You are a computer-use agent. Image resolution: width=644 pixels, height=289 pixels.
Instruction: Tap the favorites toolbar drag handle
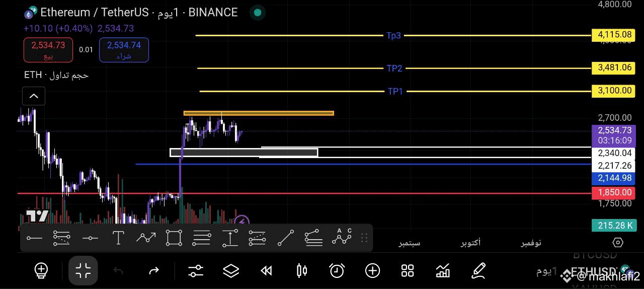365,238
